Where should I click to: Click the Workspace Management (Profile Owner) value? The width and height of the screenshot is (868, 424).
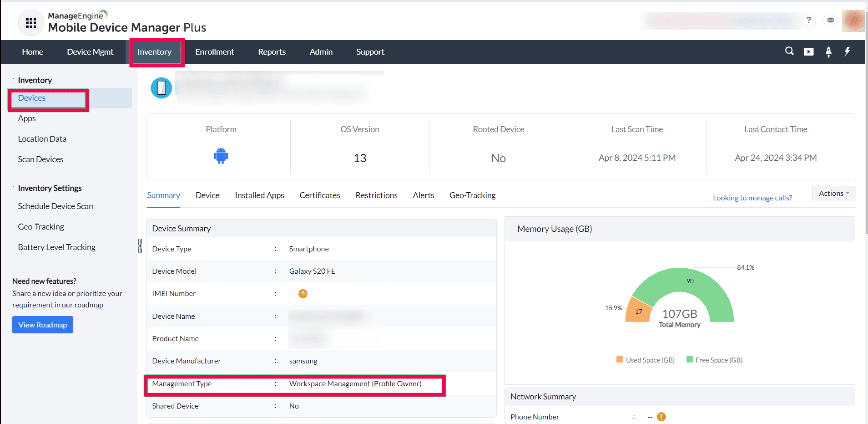pos(355,384)
